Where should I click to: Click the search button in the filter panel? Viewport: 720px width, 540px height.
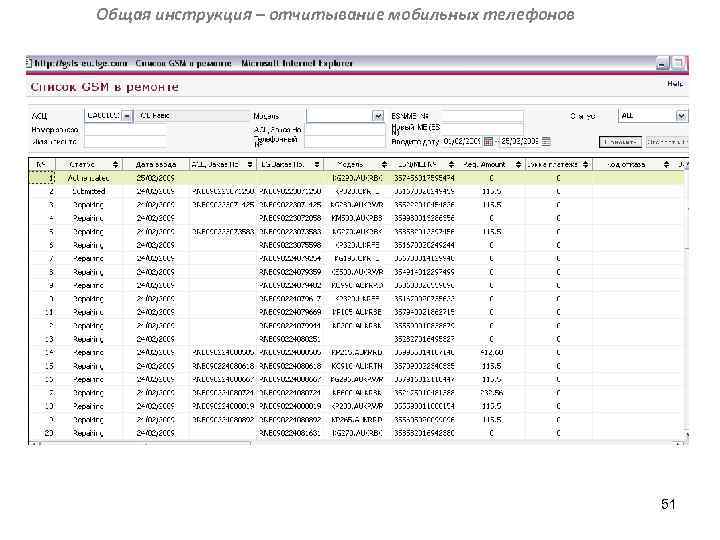(620, 142)
